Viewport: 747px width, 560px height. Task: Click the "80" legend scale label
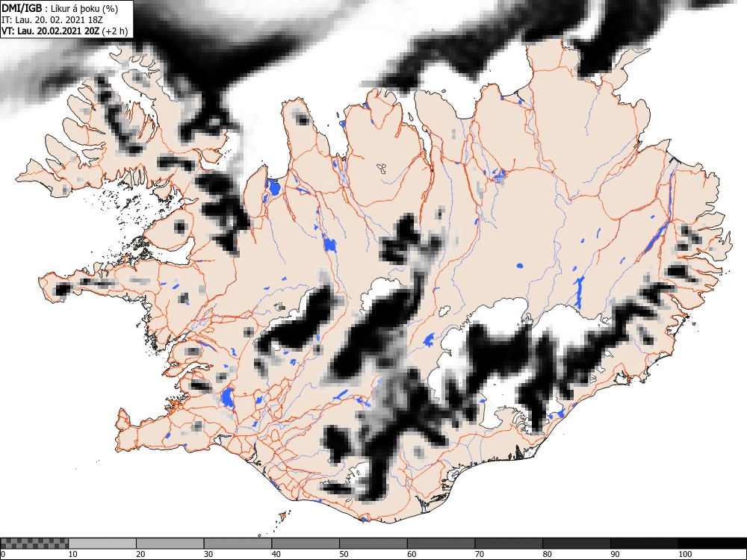pos(547,554)
